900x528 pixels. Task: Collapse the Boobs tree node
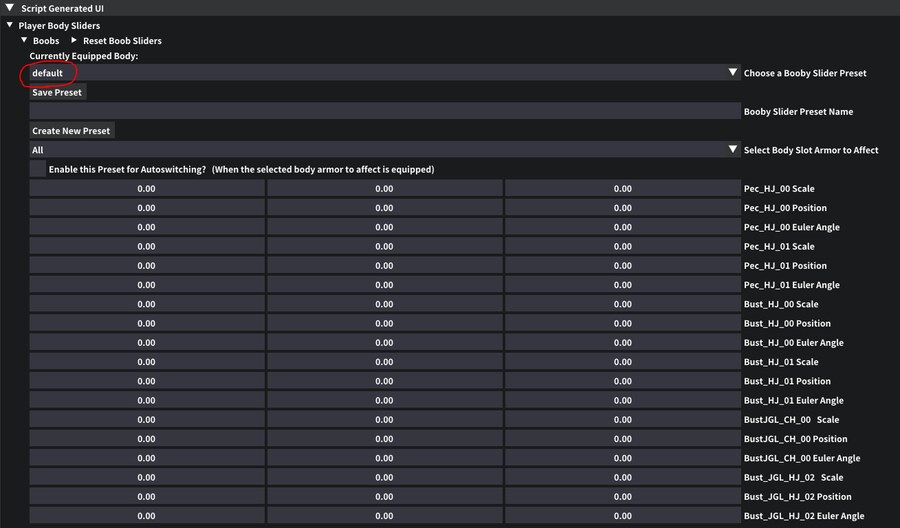(x=24, y=41)
